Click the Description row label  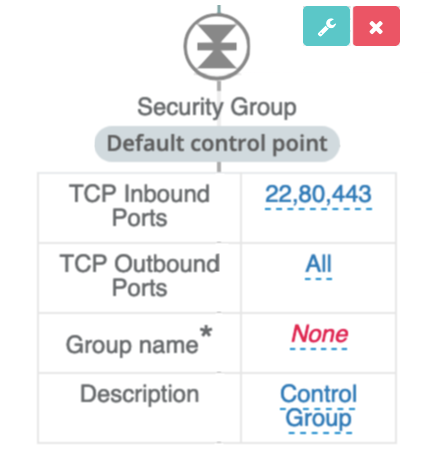click(140, 394)
